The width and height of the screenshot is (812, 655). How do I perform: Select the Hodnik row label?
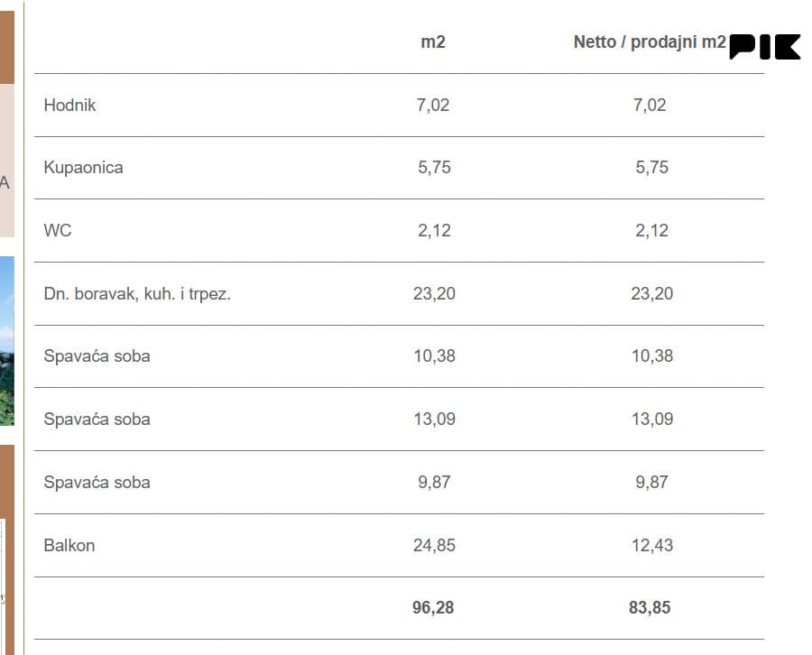pyautogui.click(x=69, y=106)
